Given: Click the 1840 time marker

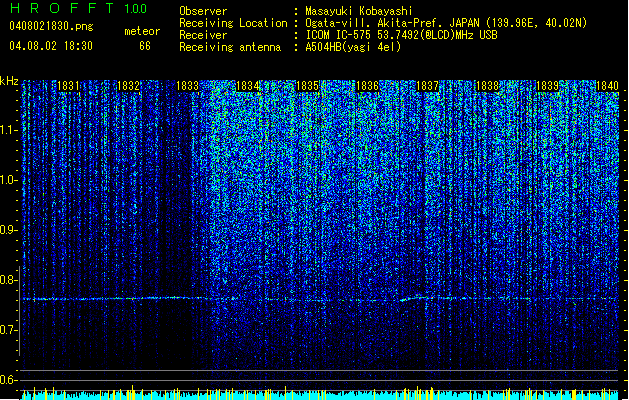Looking at the screenshot, I should (x=607, y=86).
